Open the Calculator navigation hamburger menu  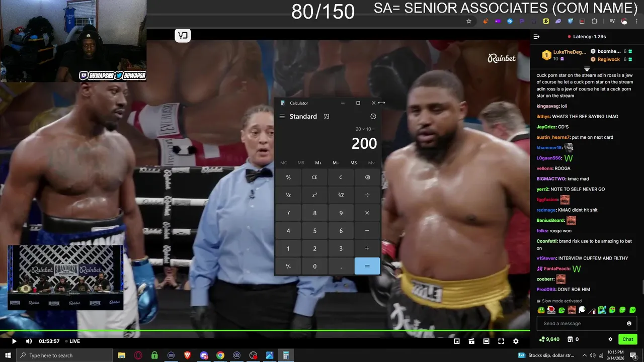282,117
